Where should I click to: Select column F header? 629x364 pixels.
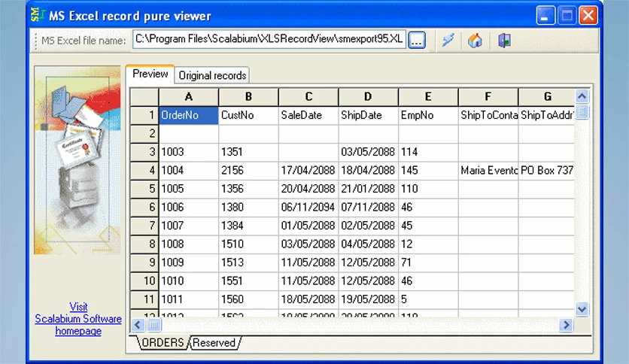pos(488,96)
